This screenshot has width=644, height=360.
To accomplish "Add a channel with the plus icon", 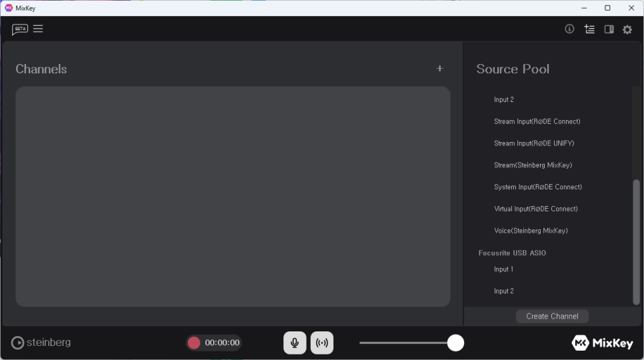I will [439, 69].
